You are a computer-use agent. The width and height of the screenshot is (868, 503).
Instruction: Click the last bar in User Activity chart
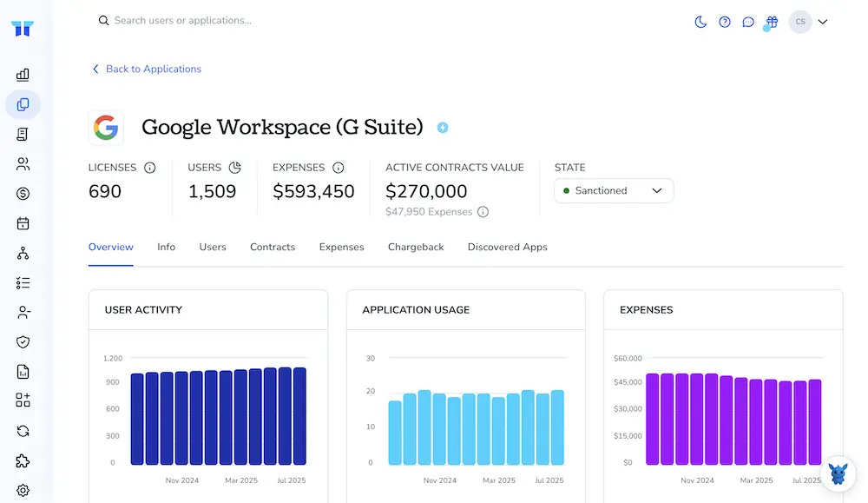[299, 416]
